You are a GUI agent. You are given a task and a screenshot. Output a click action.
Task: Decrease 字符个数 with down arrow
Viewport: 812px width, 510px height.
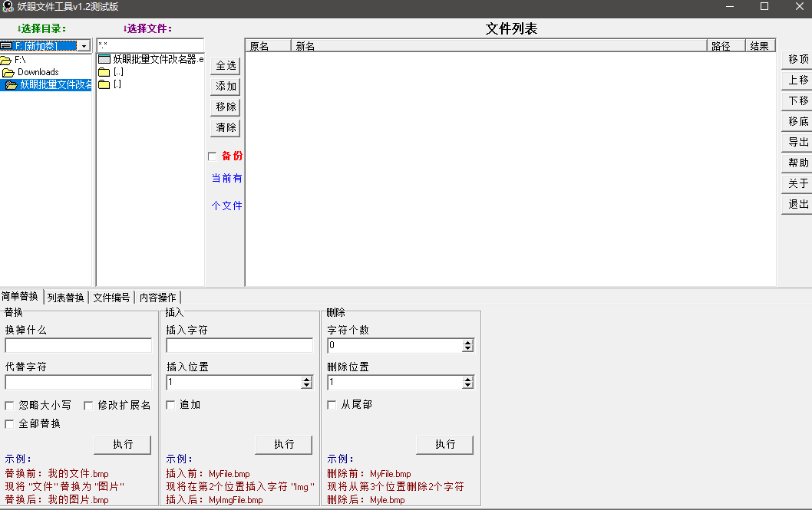click(x=467, y=349)
